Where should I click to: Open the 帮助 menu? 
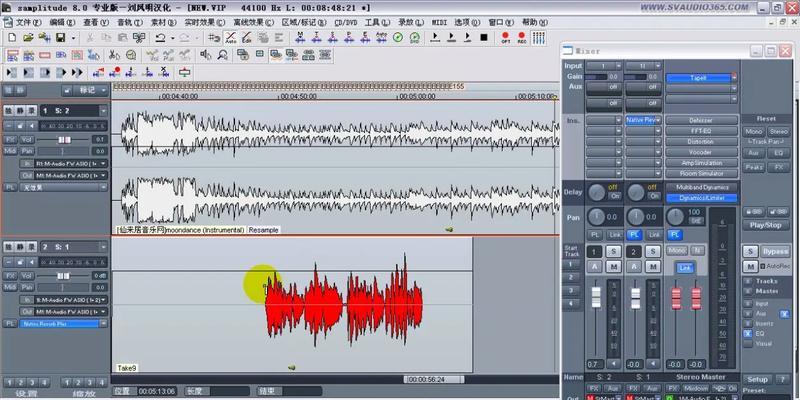[535, 23]
